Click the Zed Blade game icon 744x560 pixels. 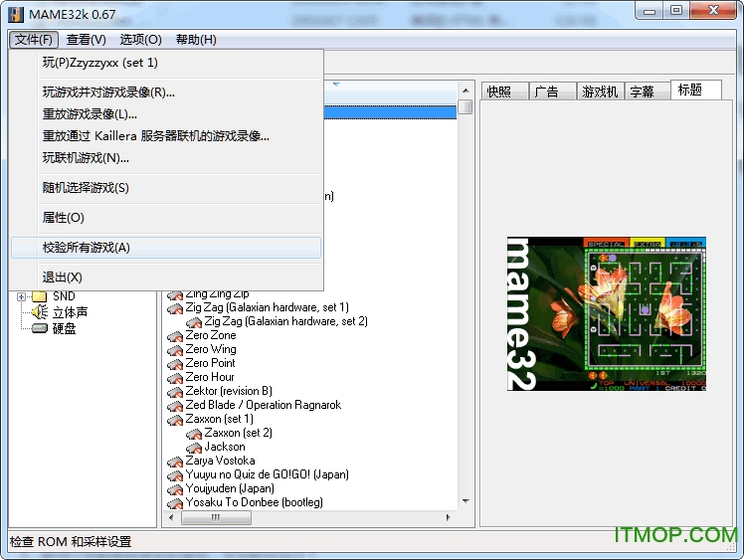click(x=175, y=406)
